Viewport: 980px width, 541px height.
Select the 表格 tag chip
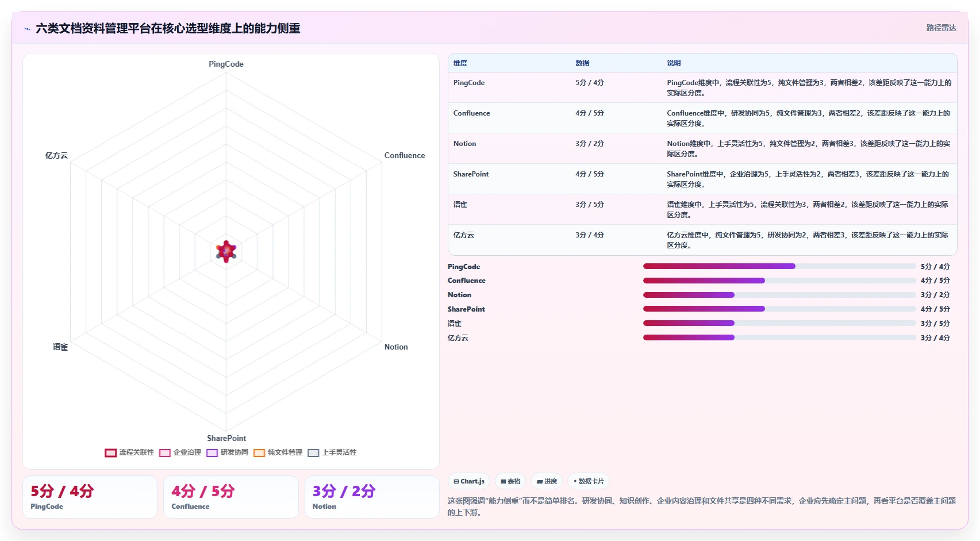pyautogui.click(x=510, y=481)
